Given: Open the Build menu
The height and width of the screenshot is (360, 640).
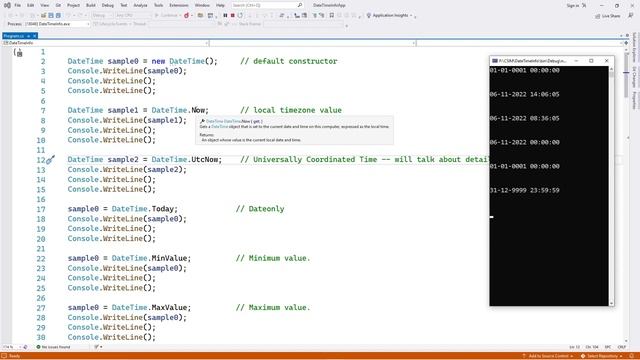Looking at the screenshot, I should pyautogui.click(x=91, y=5).
